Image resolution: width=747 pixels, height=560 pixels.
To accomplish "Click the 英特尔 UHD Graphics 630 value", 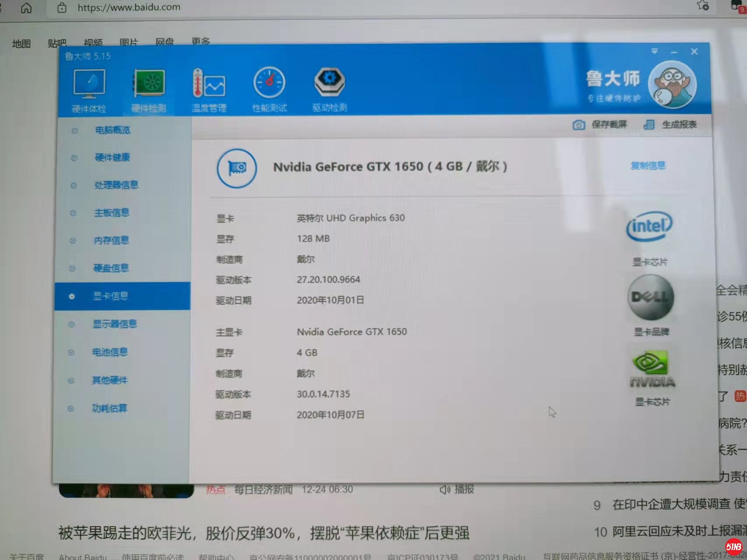I will coord(351,218).
